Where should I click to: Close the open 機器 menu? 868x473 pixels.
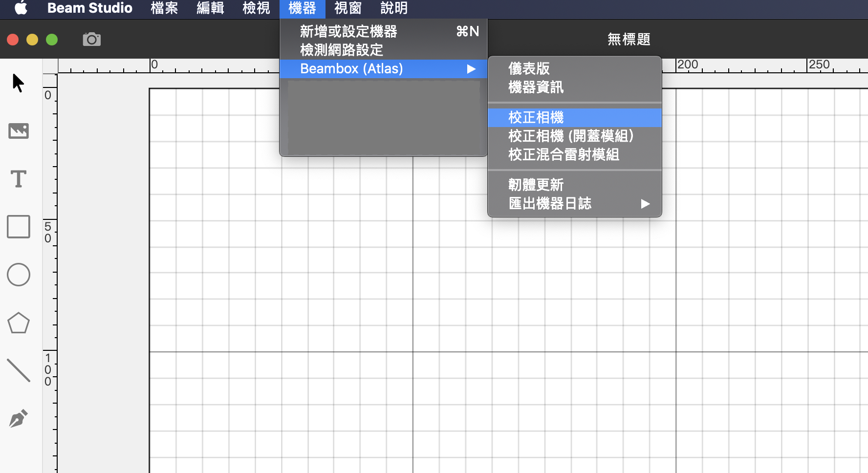[x=302, y=8]
